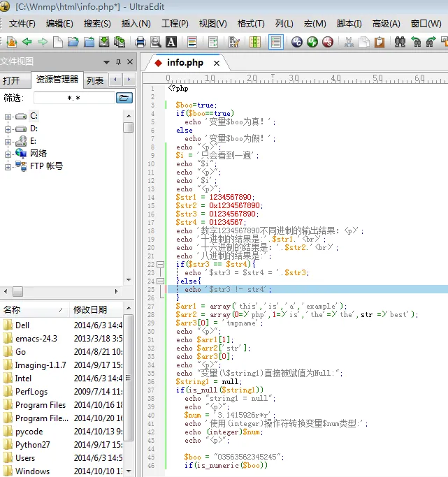Open the 搜索(S) menu
The image size is (448, 477).
pos(97,24)
